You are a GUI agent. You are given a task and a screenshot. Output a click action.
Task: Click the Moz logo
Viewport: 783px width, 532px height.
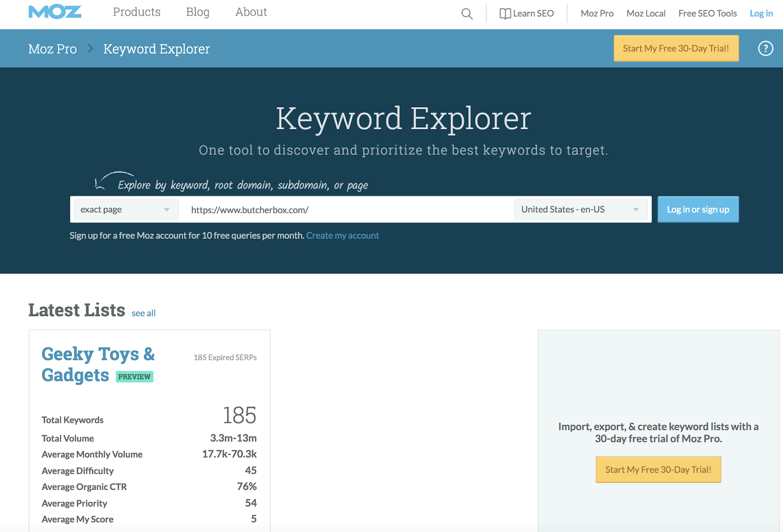55,12
